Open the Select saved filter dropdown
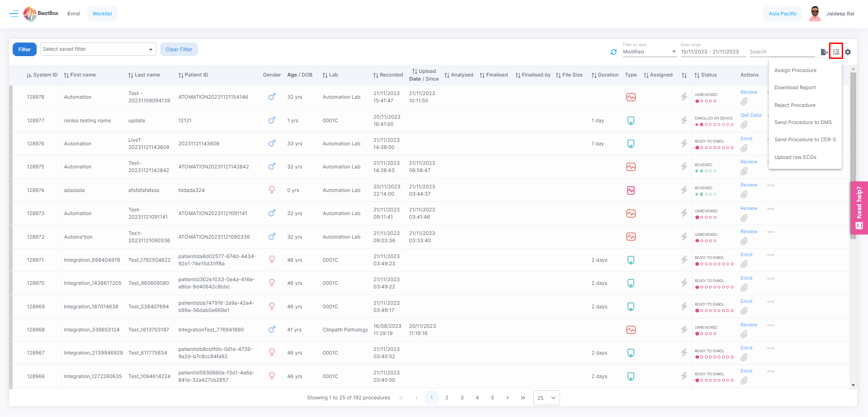 (x=98, y=49)
